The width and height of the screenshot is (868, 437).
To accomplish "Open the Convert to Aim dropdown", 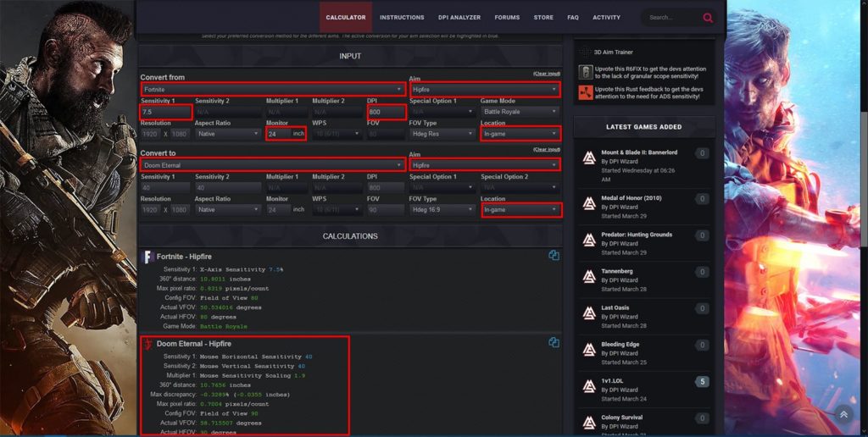I will coord(485,165).
